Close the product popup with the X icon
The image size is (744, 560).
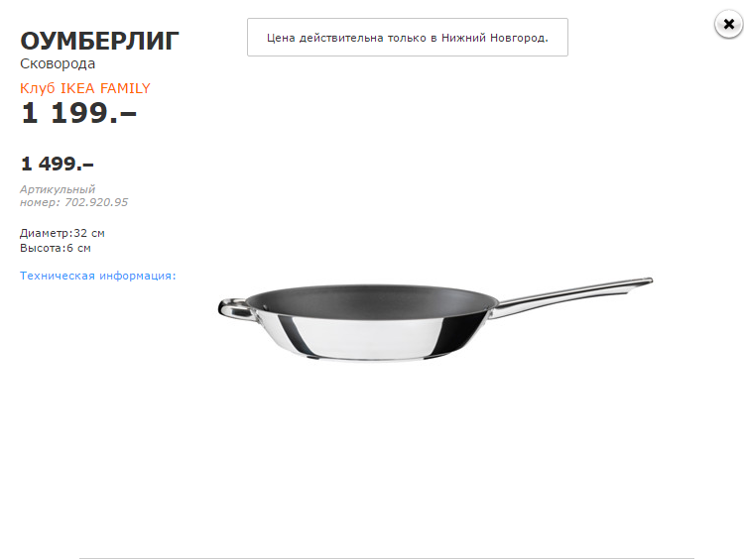click(729, 24)
